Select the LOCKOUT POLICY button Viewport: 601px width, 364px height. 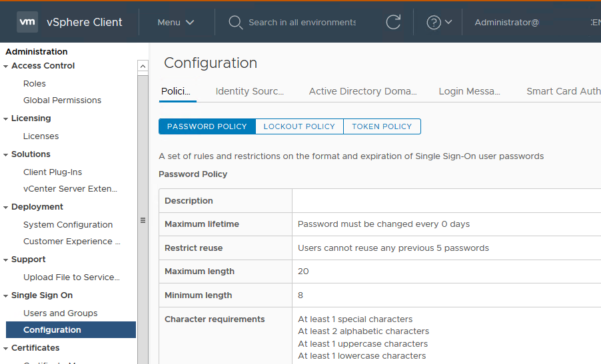click(x=299, y=126)
